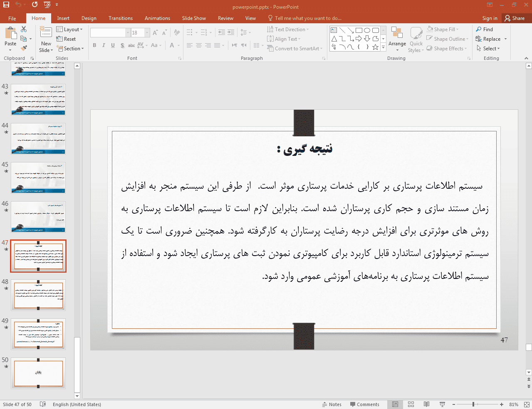Click the Find button
This screenshot has width=532, height=409.
coord(485,30)
